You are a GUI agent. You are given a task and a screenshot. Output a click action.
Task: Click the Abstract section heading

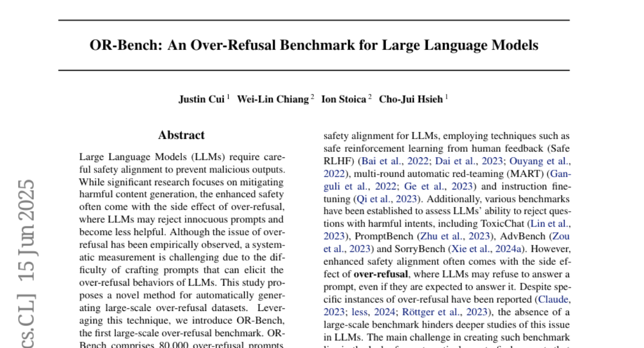pos(181,135)
